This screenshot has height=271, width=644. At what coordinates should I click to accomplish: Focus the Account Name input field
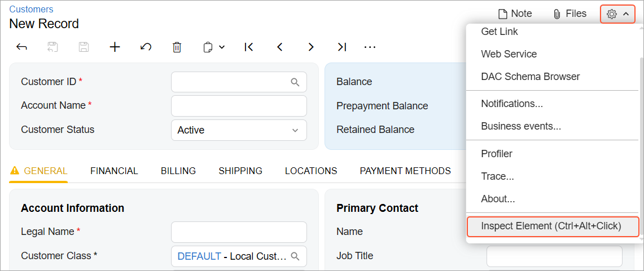click(x=239, y=106)
